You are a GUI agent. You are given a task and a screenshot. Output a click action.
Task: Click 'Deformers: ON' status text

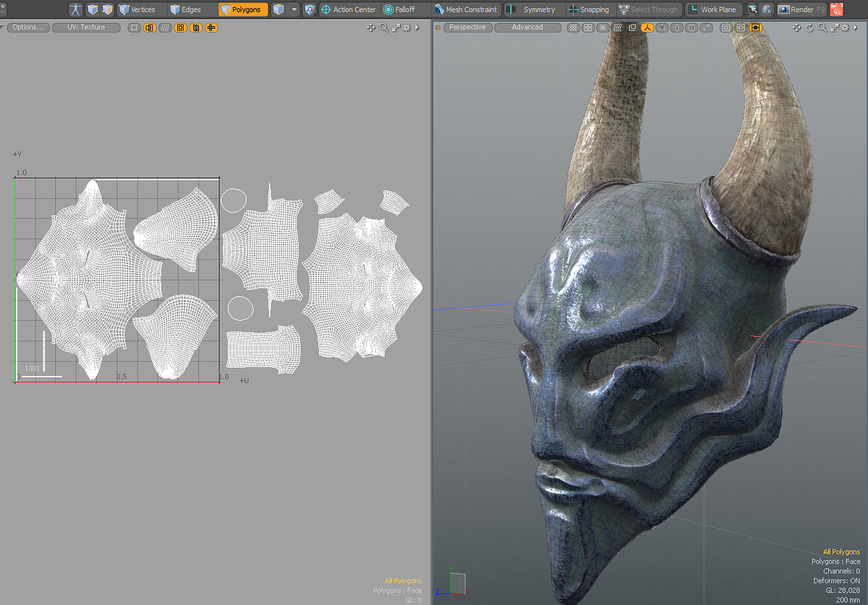(x=836, y=580)
